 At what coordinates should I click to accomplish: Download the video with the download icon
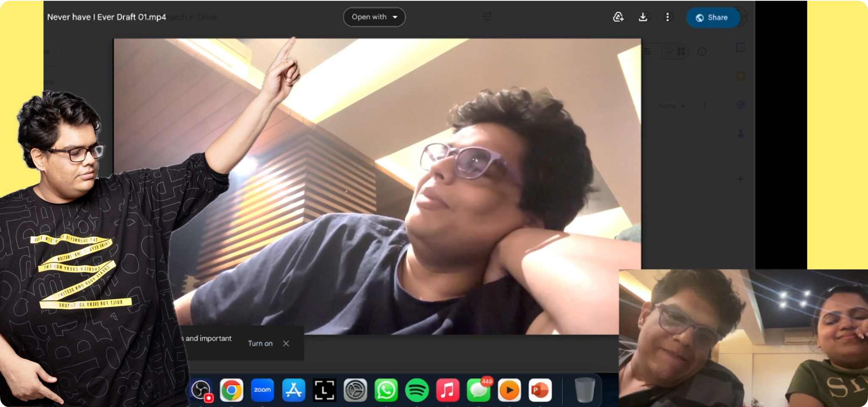(643, 17)
